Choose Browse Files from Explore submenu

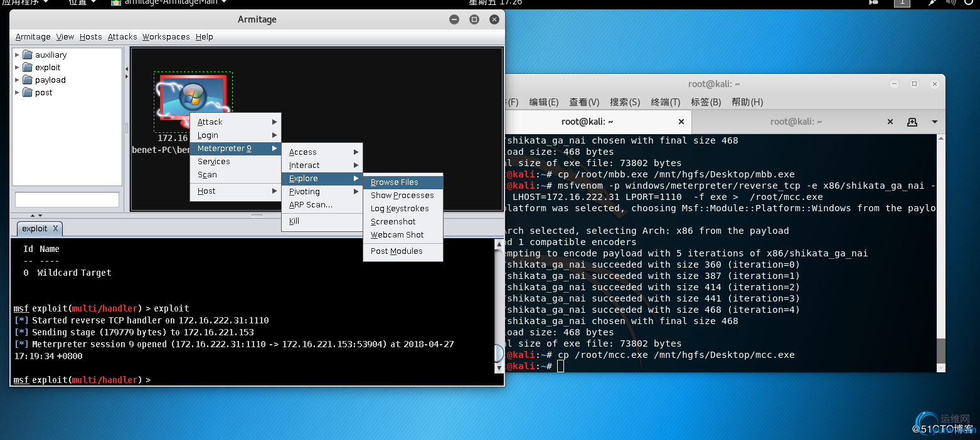click(403, 182)
